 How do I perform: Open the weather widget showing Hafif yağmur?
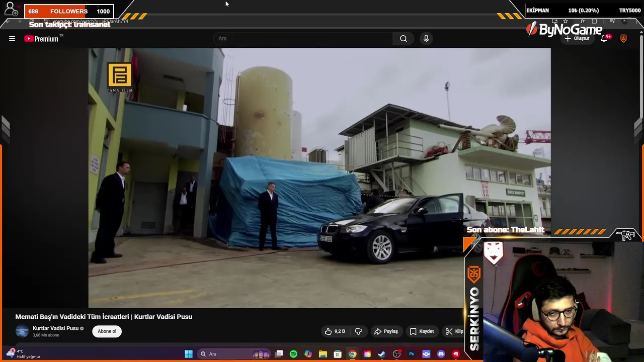coord(23,354)
